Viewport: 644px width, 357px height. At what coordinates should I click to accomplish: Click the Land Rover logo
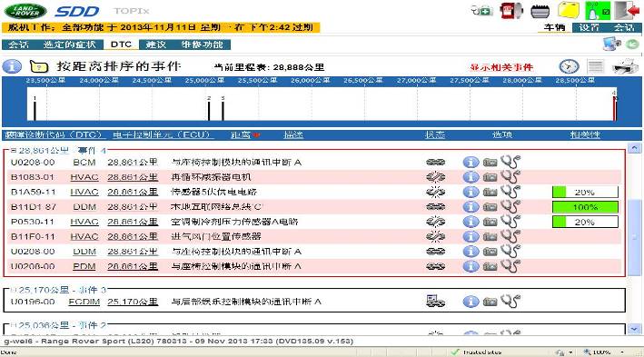tap(25, 11)
